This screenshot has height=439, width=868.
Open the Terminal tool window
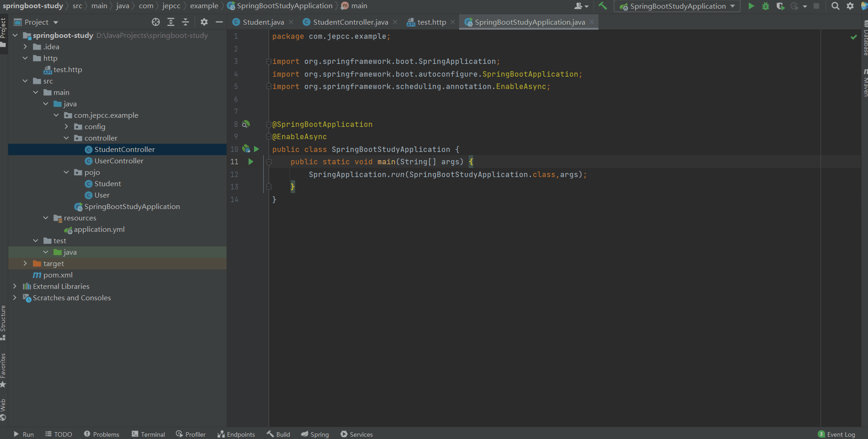tap(148, 434)
